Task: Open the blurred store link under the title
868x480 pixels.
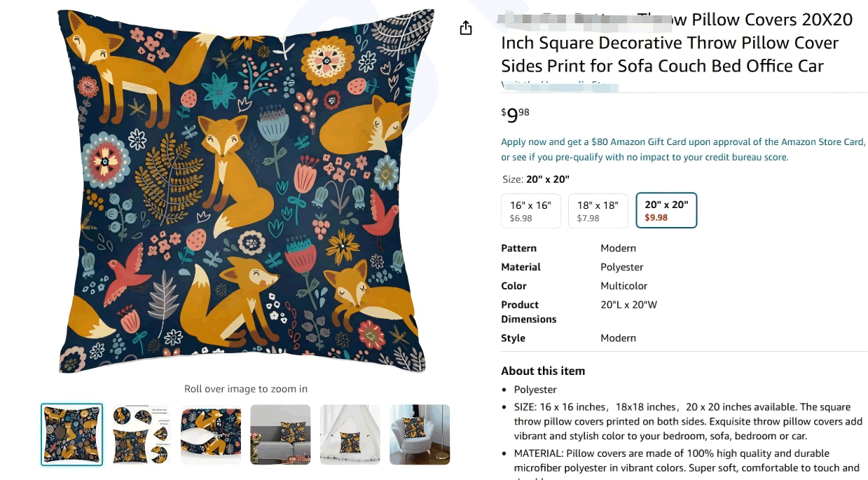Action: (560, 85)
